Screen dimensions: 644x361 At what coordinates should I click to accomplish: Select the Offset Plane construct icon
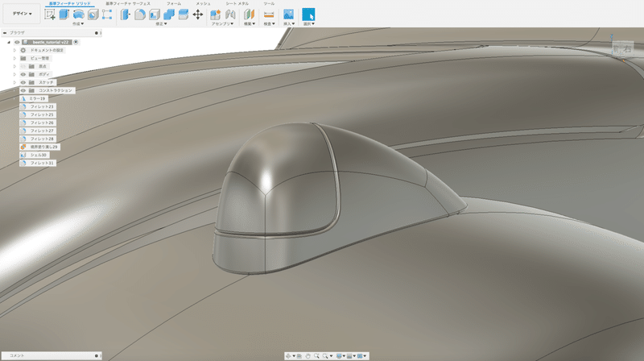(249, 15)
